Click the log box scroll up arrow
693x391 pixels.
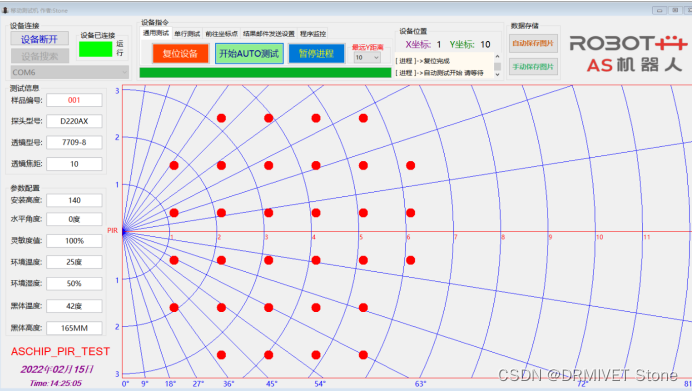497,57
